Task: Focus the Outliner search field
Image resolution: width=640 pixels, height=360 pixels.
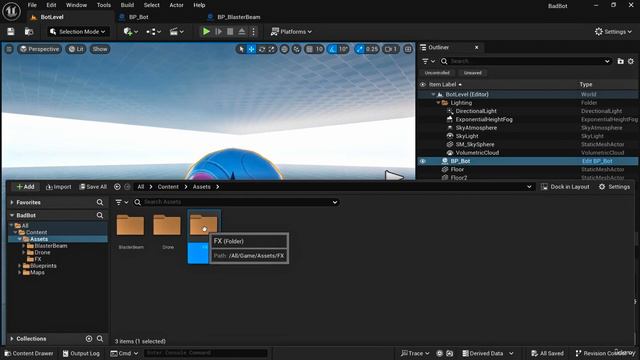Action: (526, 61)
